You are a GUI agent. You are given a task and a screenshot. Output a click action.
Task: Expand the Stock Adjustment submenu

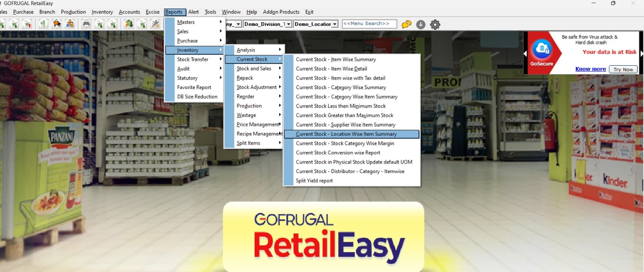pos(254,87)
